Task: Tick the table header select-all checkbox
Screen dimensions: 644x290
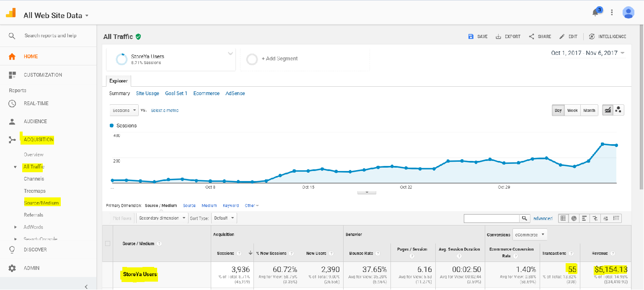Action: tap(108, 243)
